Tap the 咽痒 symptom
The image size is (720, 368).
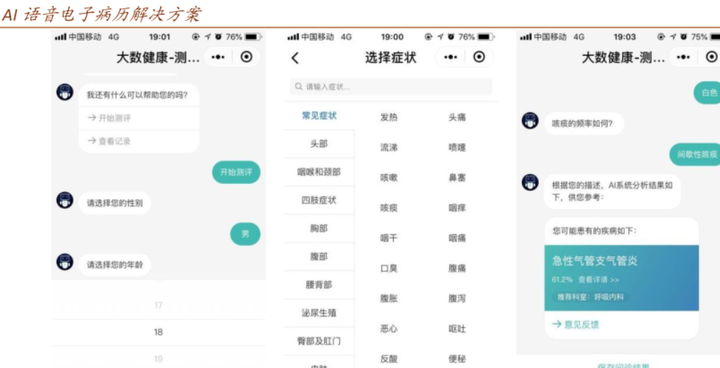tap(457, 208)
